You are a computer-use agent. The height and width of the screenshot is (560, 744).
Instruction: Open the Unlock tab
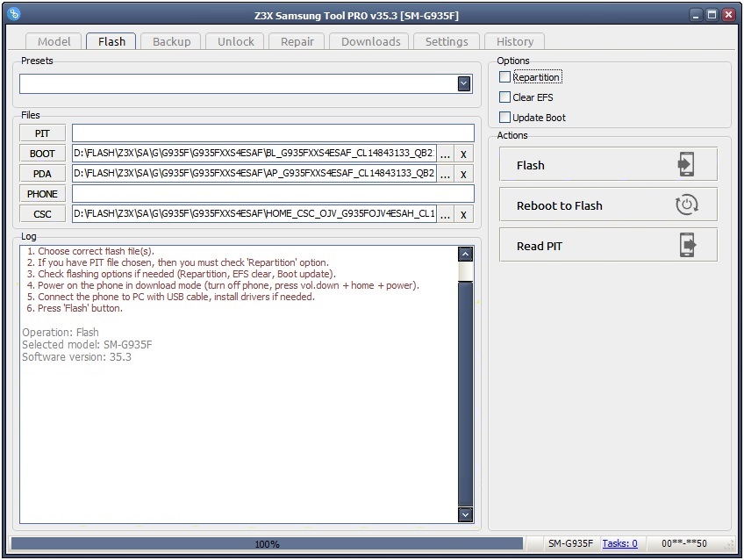coord(236,42)
